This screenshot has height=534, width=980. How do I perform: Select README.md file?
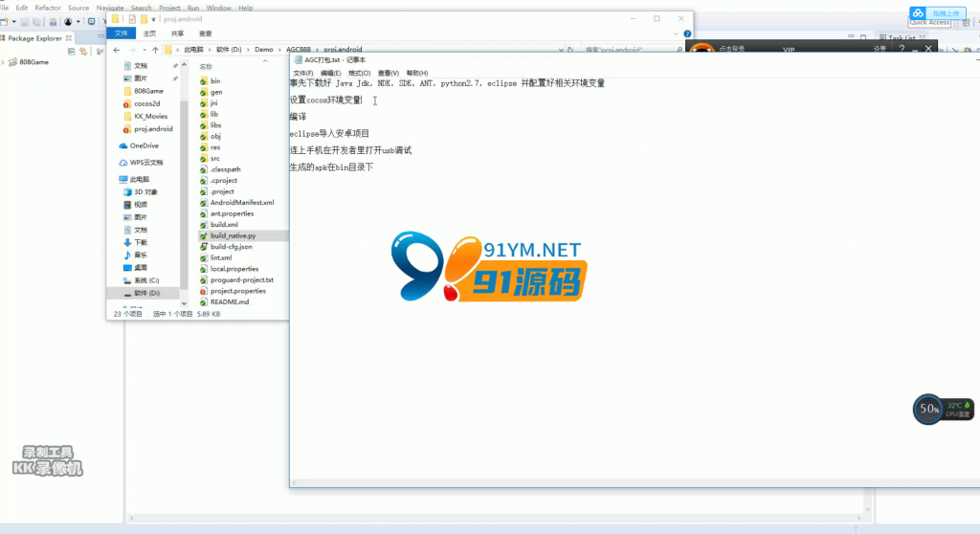(230, 302)
